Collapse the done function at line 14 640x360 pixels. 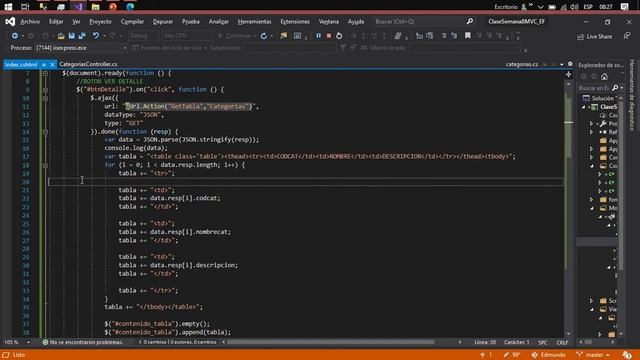click(45, 132)
